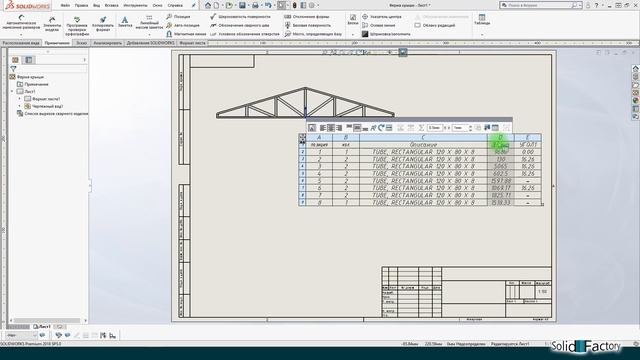The width and height of the screenshot is (640, 360).
Task: Expand the Таблицы dropdown arrow
Action: (482, 35)
